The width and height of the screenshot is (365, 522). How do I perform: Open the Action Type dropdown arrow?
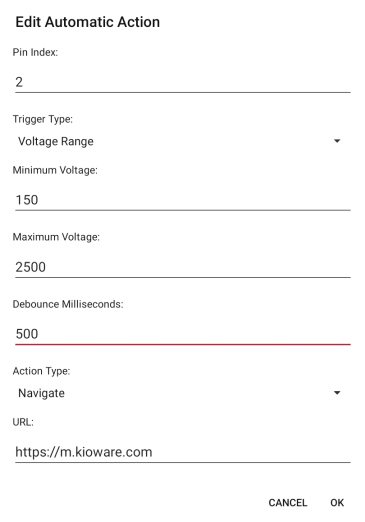pyautogui.click(x=337, y=393)
